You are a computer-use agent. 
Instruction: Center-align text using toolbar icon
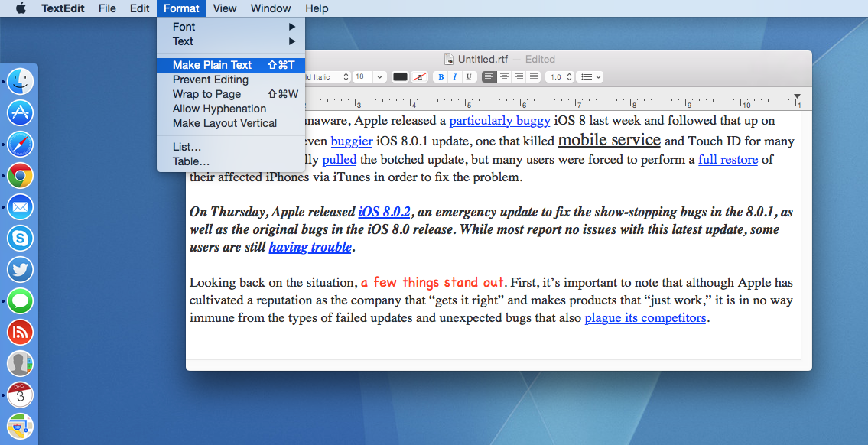[x=504, y=76]
